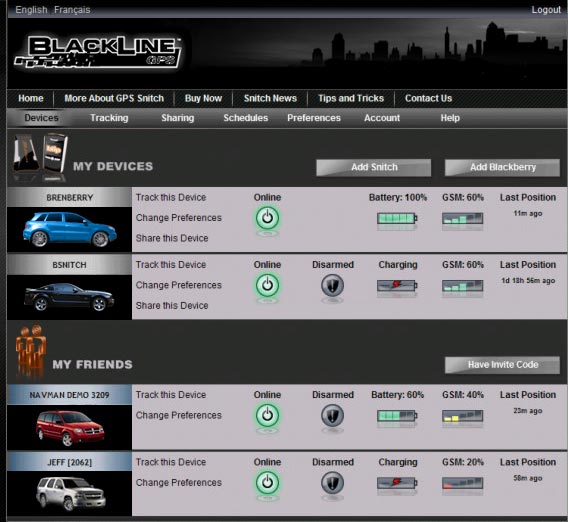Image resolution: width=568 pixels, height=522 pixels.
Task: Click the Jeff [2062] charging battery icon
Action: pyautogui.click(x=397, y=483)
